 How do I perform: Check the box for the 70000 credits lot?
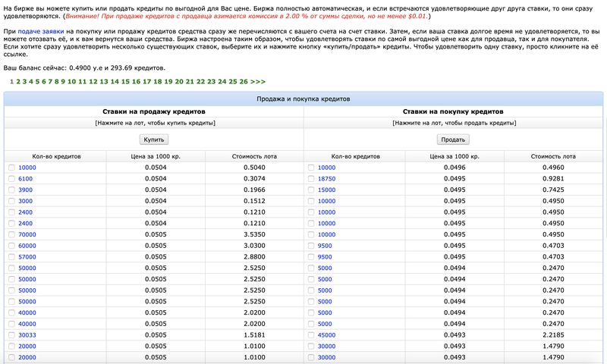[11, 235]
